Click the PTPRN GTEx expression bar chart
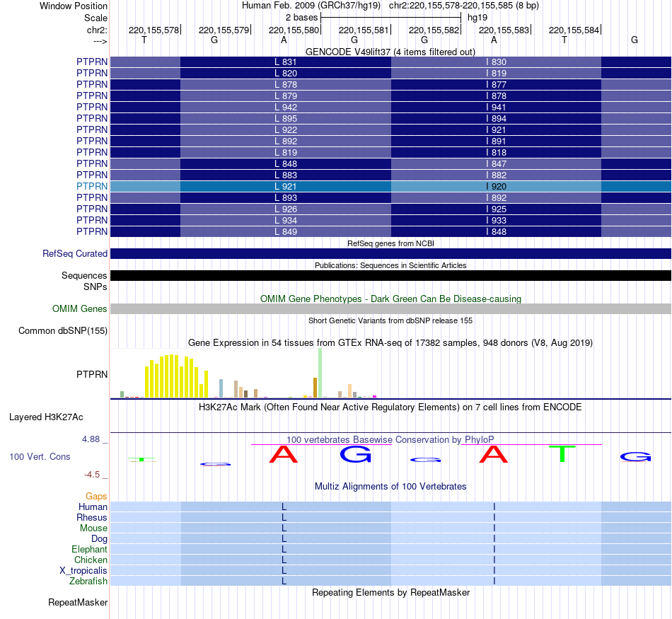Screen dimensions: 672x619 244,373
